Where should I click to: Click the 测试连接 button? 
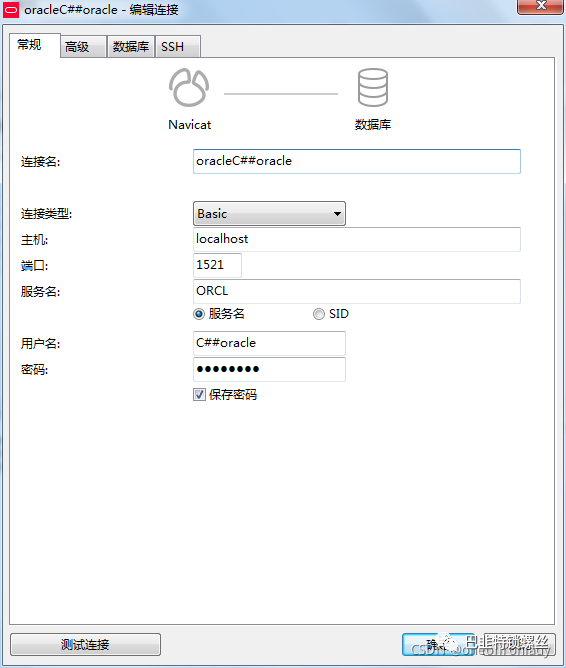pos(85,644)
